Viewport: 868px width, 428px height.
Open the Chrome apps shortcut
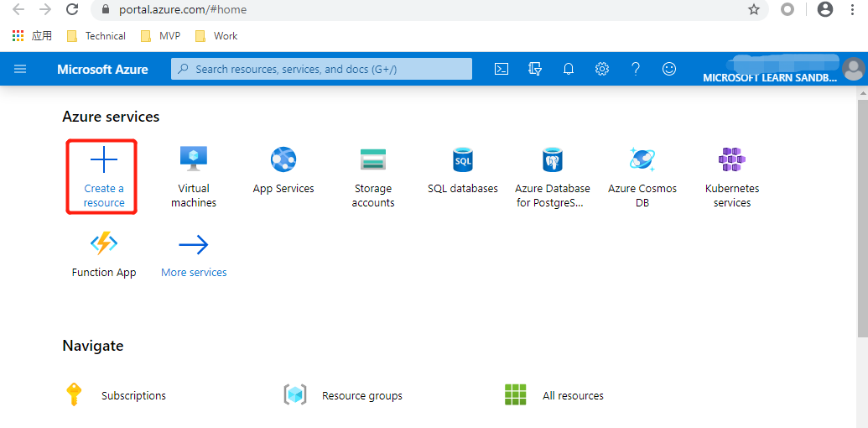coord(32,36)
